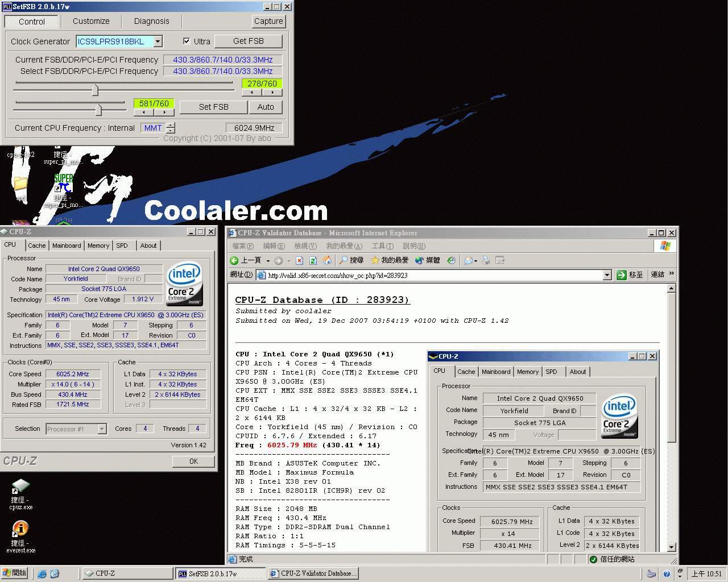The height and width of the screenshot is (582, 728).
Task: Open IE Search (搜尋) toolbar button
Action: [x=351, y=260]
